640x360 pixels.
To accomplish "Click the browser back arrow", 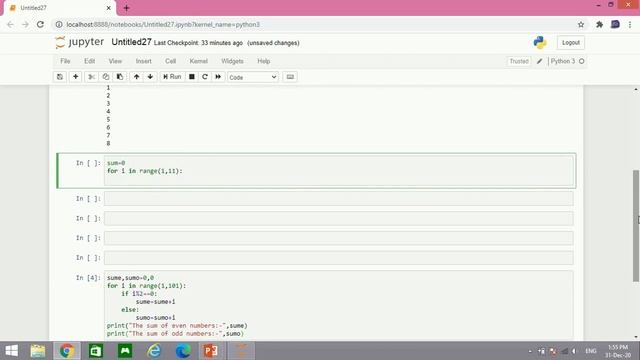I will coord(10,24).
